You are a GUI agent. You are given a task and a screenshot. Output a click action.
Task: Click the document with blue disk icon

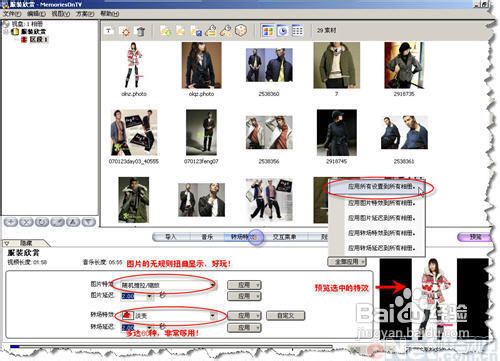click(x=196, y=31)
